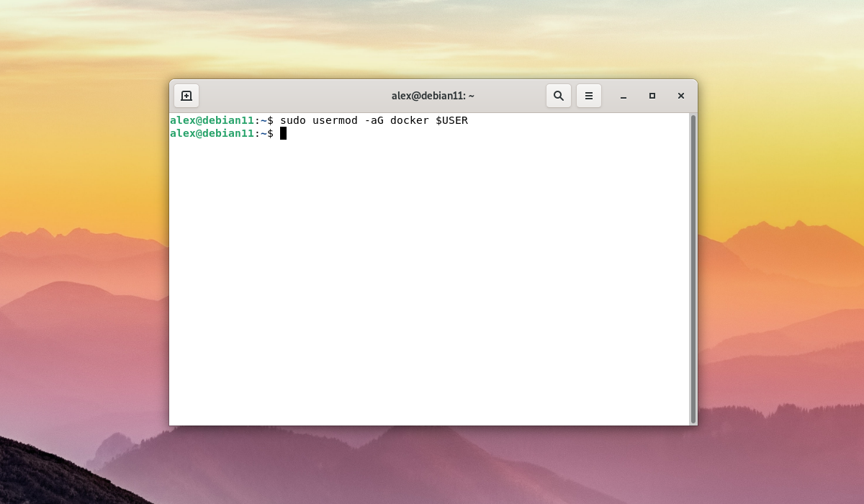This screenshot has height=504, width=864.
Task: Click the word 'sudo' in the command
Action: pyautogui.click(x=293, y=120)
